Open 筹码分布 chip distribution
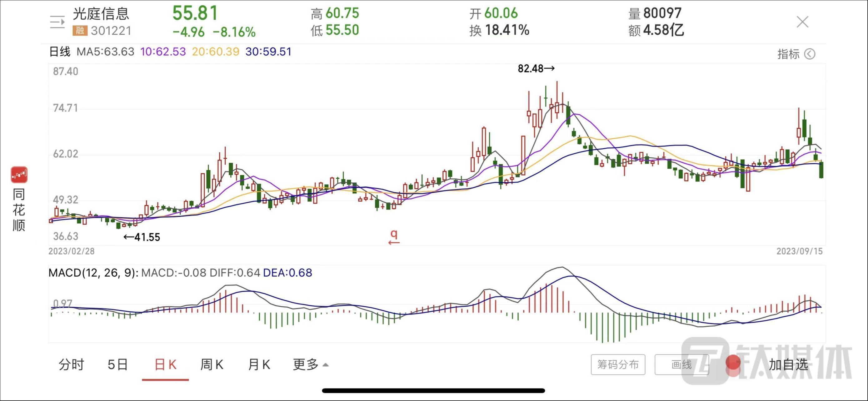The height and width of the screenshot is (401, 868). [618, 365]
